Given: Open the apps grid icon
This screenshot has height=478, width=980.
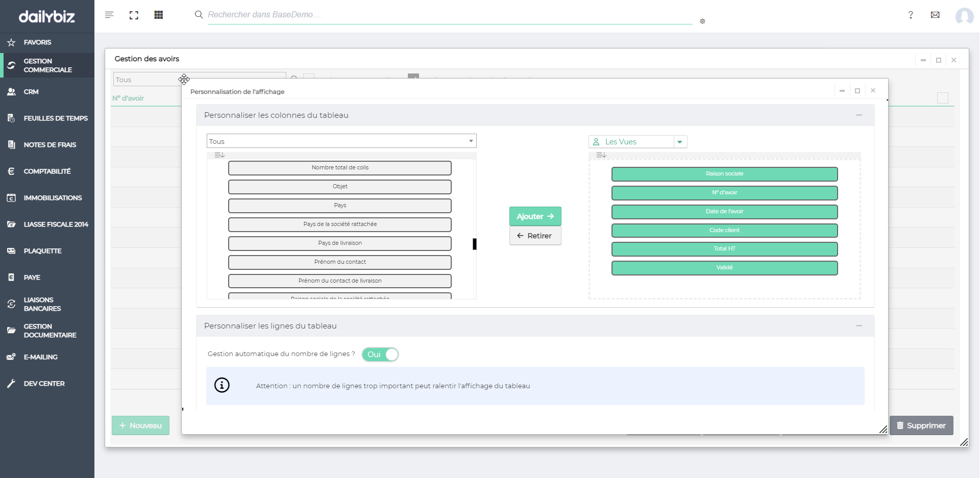Looking at the screenshot, I should pyautogui.click(x=159, y=15).
